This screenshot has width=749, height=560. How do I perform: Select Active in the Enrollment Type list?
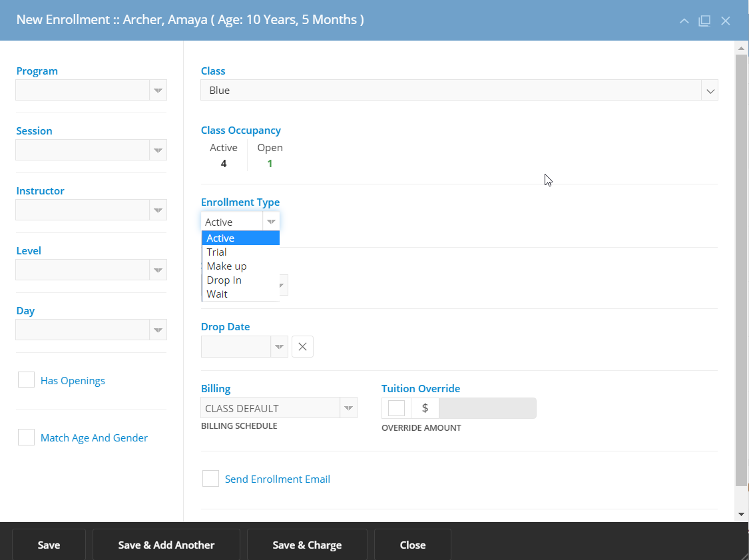(241, 238)
